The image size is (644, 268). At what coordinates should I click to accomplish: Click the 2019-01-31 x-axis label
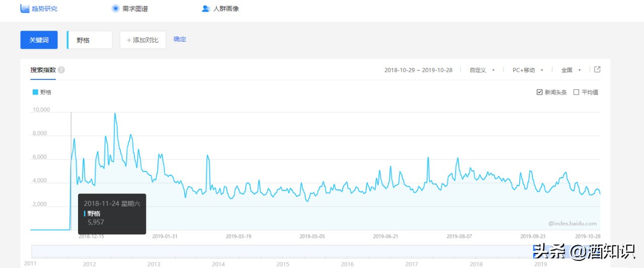(165, 236)
